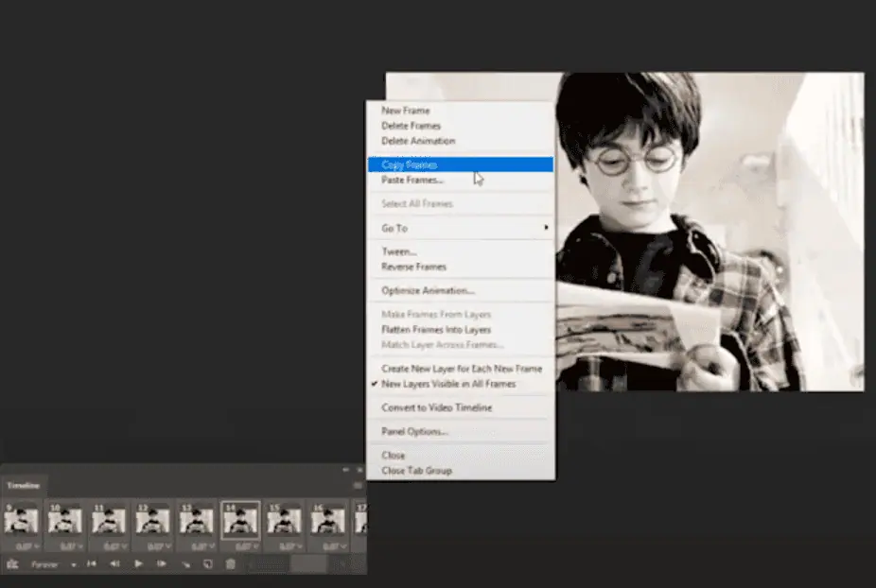Screen dimensions: 876x588
Task: Select the partially visible frame 17 thumbnail
Action: [x=361, y=521]
